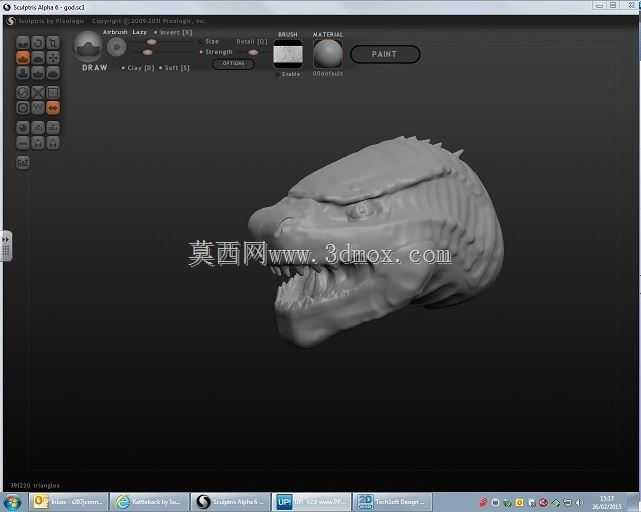Toggle the pressure dot beside Strength

click(201, 52)
